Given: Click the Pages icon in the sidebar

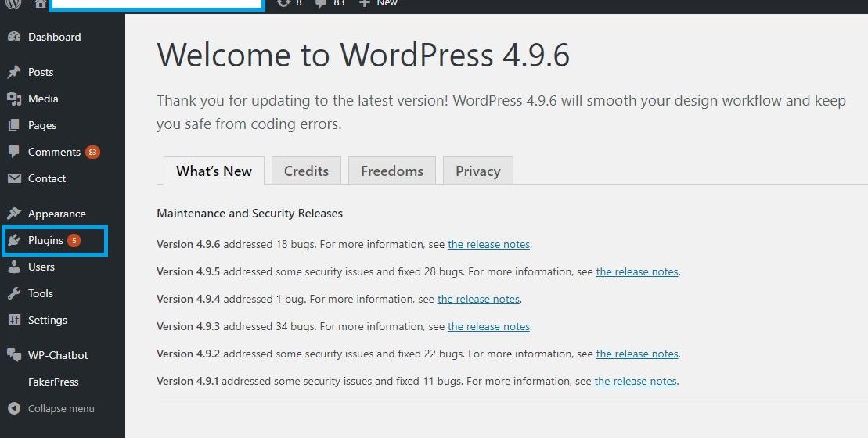Looking at the screenshot, I should tap(14, 126).
